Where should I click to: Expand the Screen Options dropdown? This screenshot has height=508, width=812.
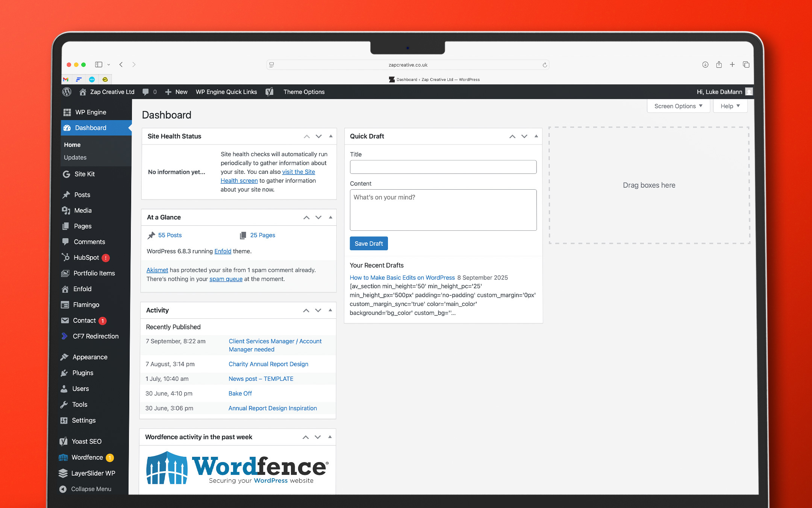678,106
